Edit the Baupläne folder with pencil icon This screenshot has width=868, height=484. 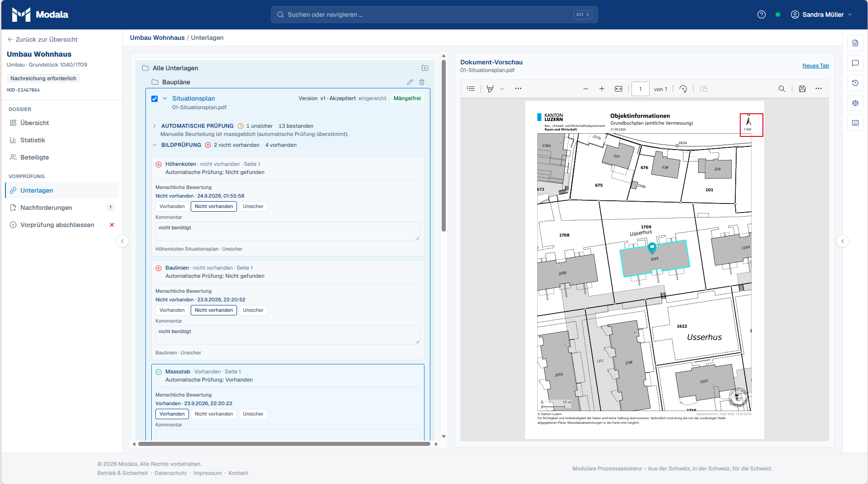point(410,82)
